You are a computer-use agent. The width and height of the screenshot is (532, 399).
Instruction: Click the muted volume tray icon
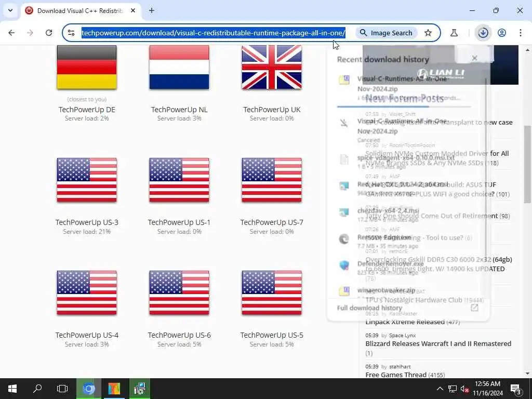pos(465,389)
